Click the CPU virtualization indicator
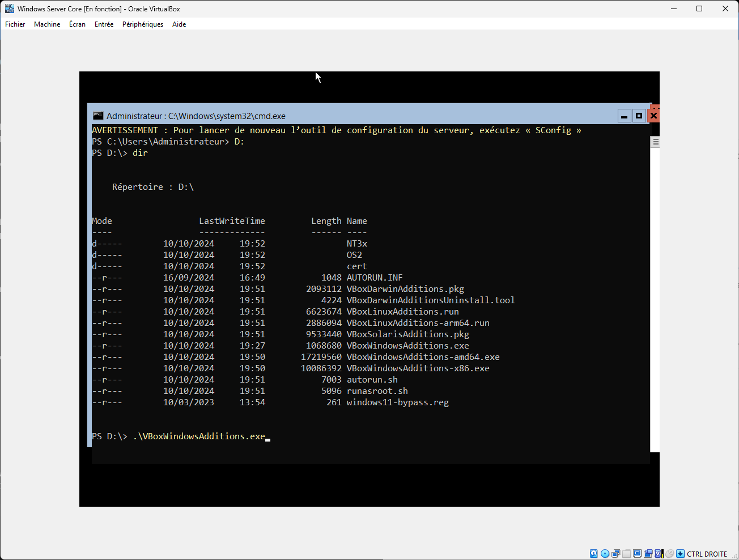This screenshot has width=739, height=560. click(x=659, y=554)
